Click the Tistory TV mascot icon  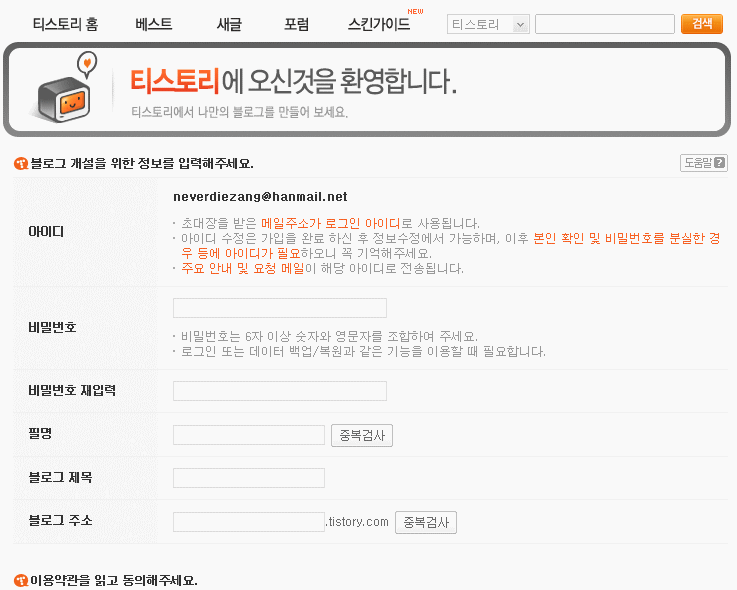point(65,88)
